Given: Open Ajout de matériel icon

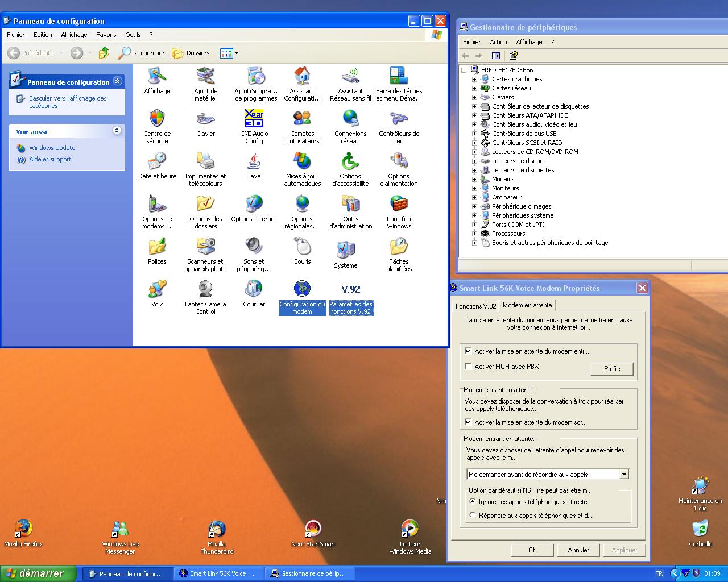Looking at the screenshot, I should (205, 76).
